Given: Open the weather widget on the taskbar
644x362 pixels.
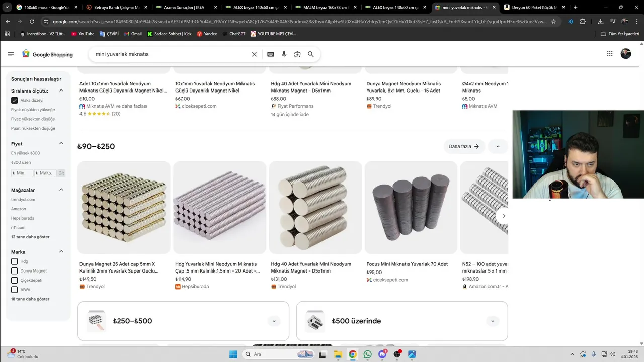Looking at the screenshot, I should tap(23, 354).
